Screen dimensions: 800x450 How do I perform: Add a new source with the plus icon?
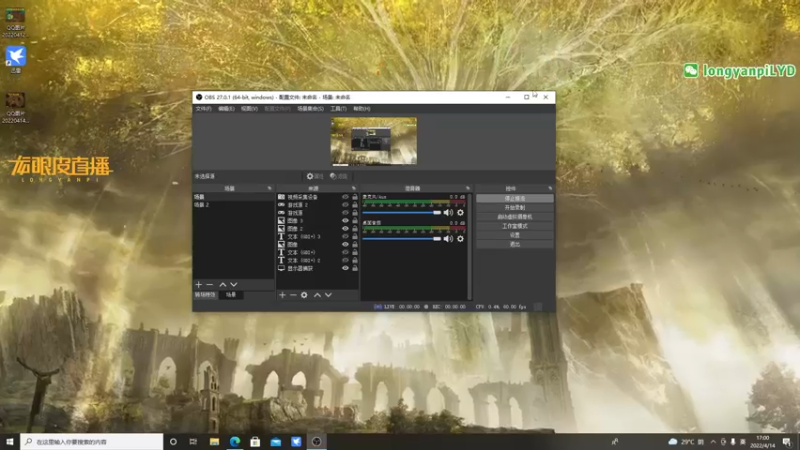(x=282, y=295)
